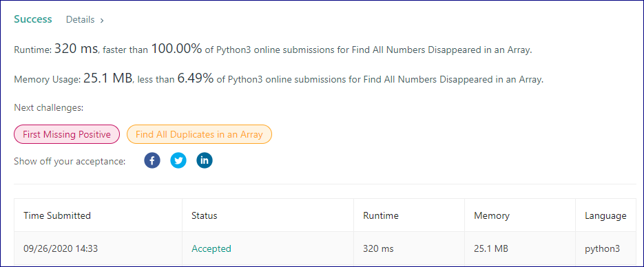644x267 pixels.
Task: Open the Accepted submission status
Action: click(x=211, y=248)
